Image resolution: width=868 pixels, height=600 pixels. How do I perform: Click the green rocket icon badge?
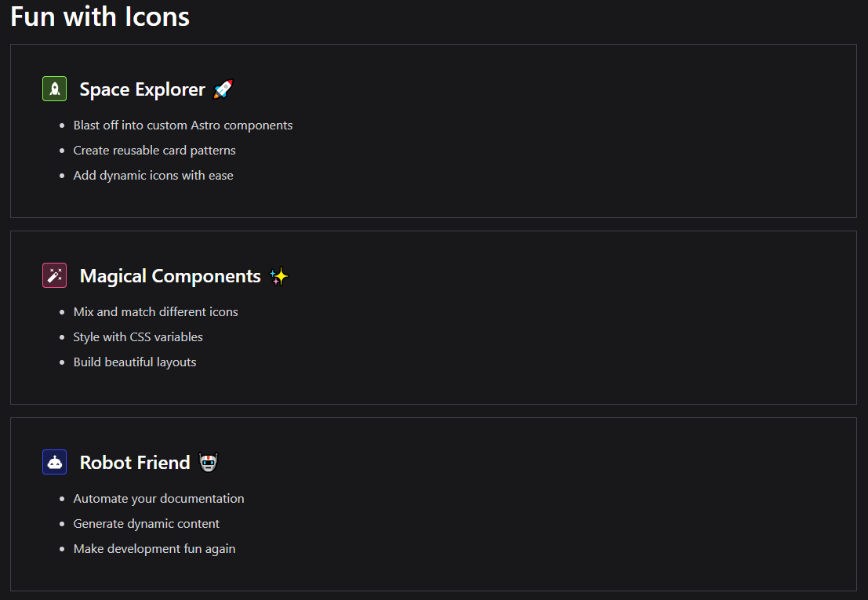[x=54, y=89]
